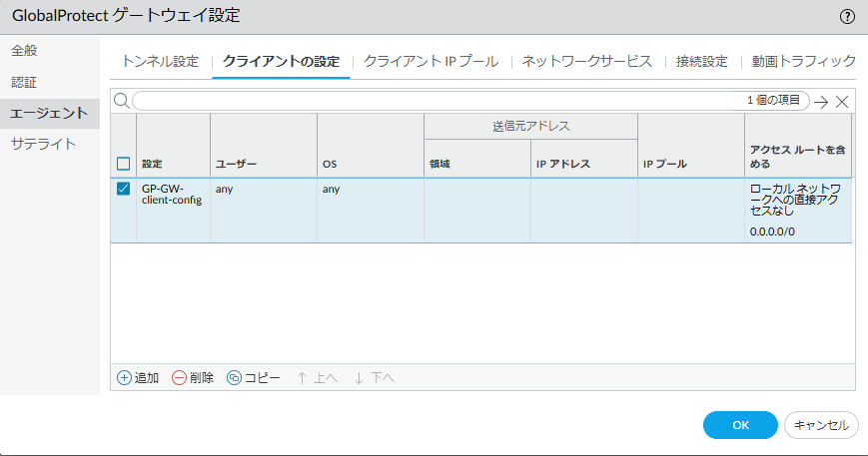The width and height of the screenshot is (868, 456).
Task: Click the 領域 column header
Action: coord(440,165)
